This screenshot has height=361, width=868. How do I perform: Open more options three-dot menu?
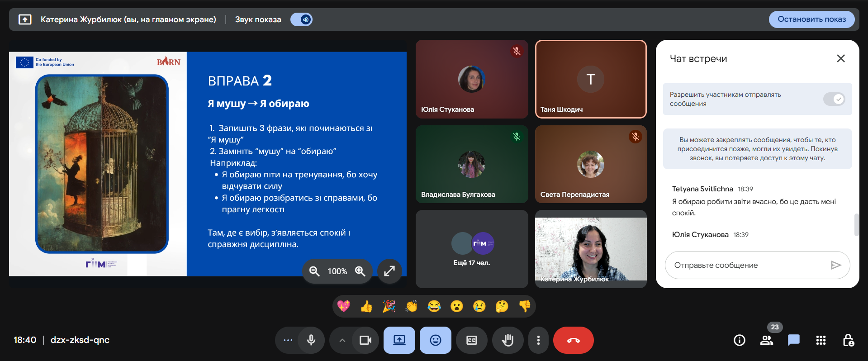point(538,340)
